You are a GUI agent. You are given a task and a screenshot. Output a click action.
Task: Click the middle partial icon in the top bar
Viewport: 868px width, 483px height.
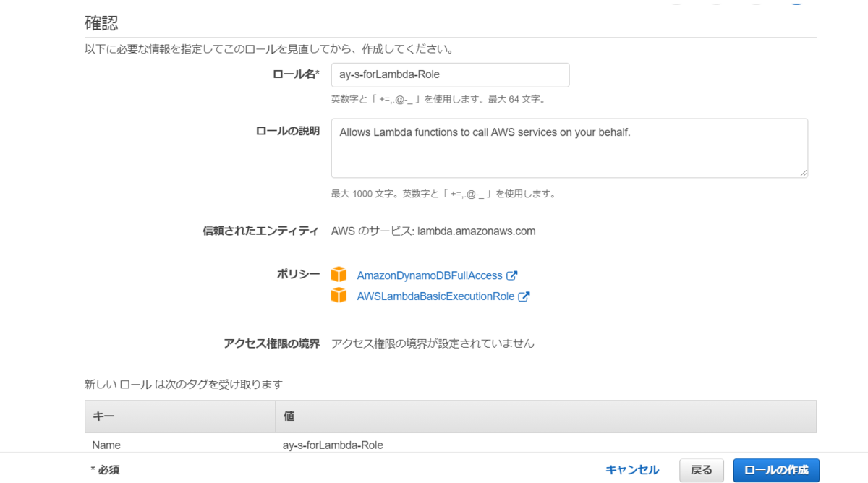point(716,3)
